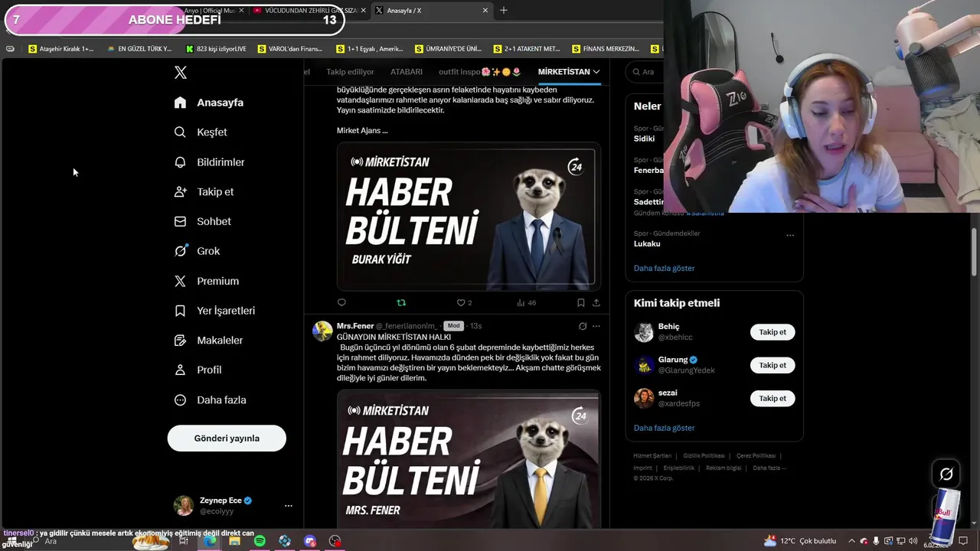Expand Daha fazla menu in sidebar
Image resolution: width=980 pixels, height=551 pixels.
211,400
